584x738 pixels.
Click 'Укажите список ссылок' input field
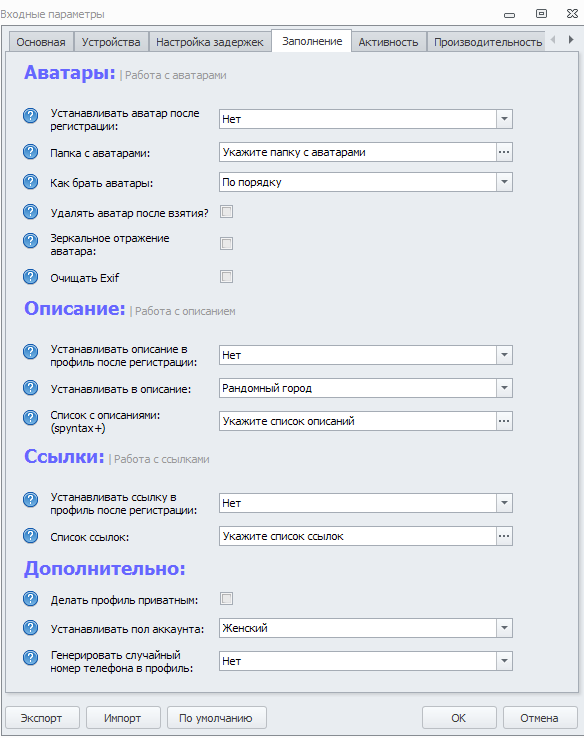click(x=358, y=536)
